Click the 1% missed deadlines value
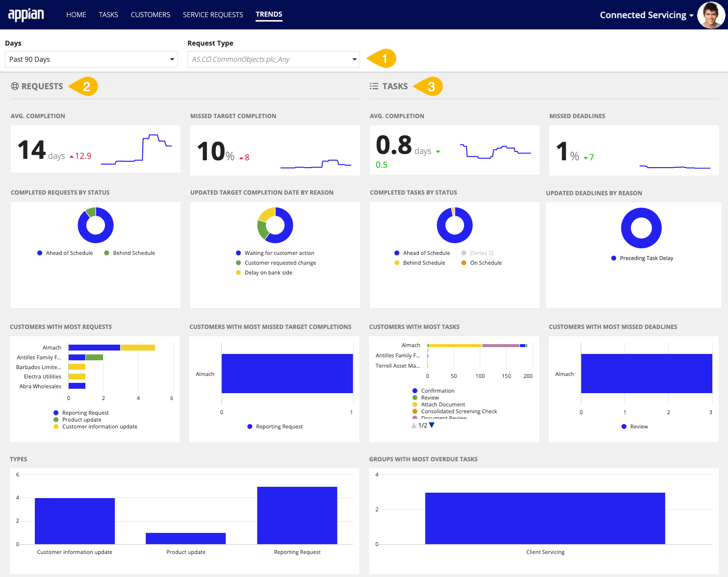The height and width of the screenshot is (577, 728). click(x=568, y=151)
